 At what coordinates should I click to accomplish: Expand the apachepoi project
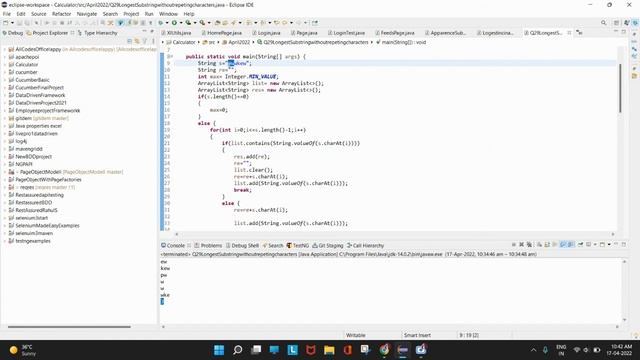(x=4, y=57)
